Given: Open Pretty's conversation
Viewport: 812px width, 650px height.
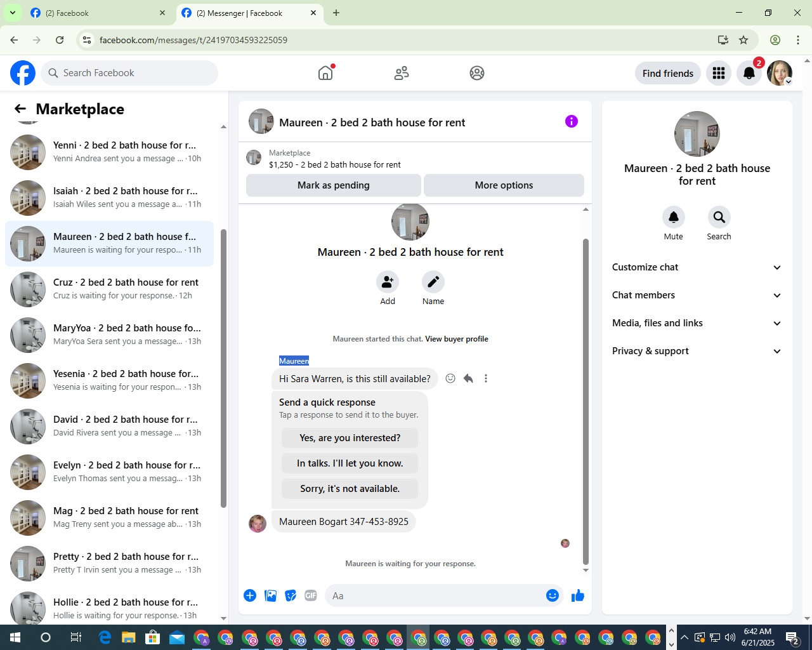Looking at the screenshot, I should 109,564.
